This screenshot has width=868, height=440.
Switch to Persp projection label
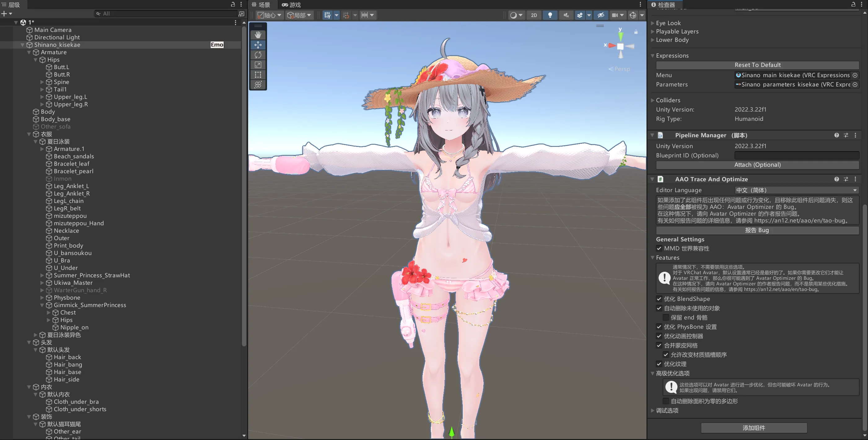pos(619,69)
